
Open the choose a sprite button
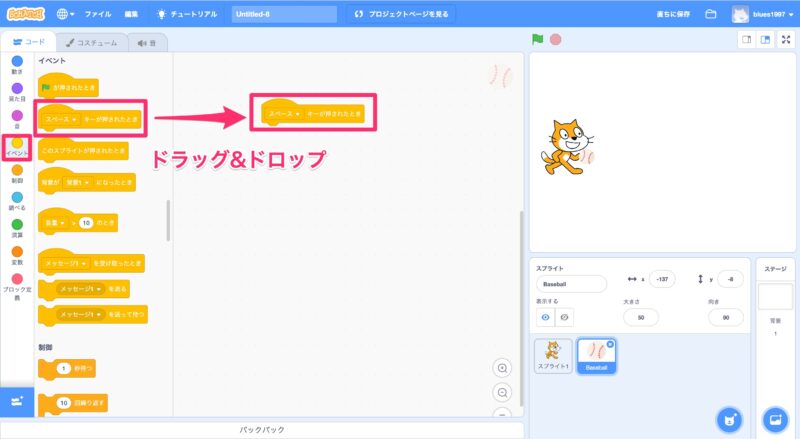coord(729,419)
